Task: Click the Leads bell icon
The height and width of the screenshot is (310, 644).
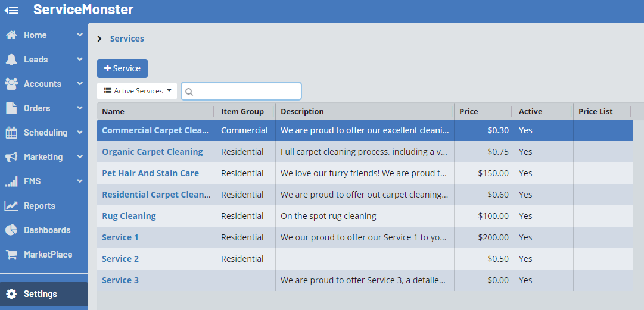Action: tap(11, 60)
